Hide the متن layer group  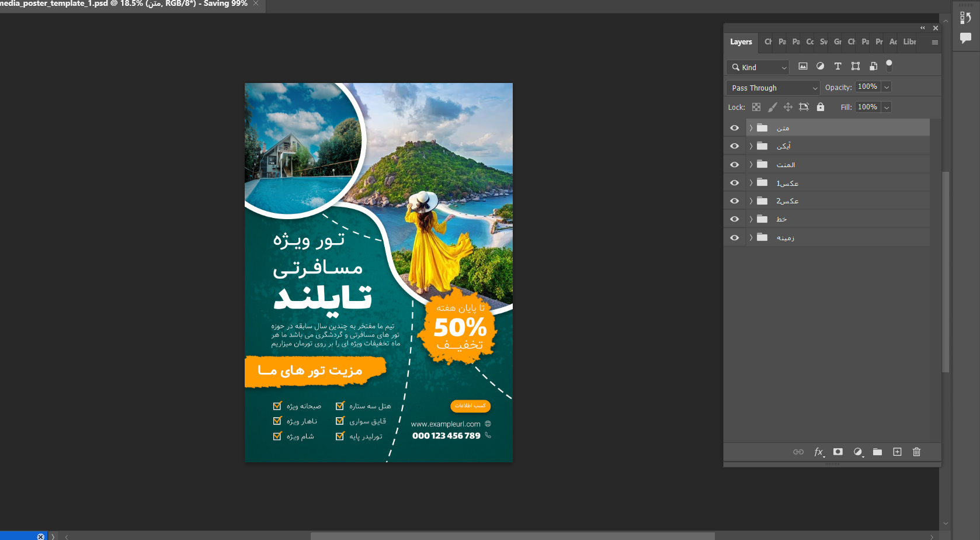click(734, 128)
